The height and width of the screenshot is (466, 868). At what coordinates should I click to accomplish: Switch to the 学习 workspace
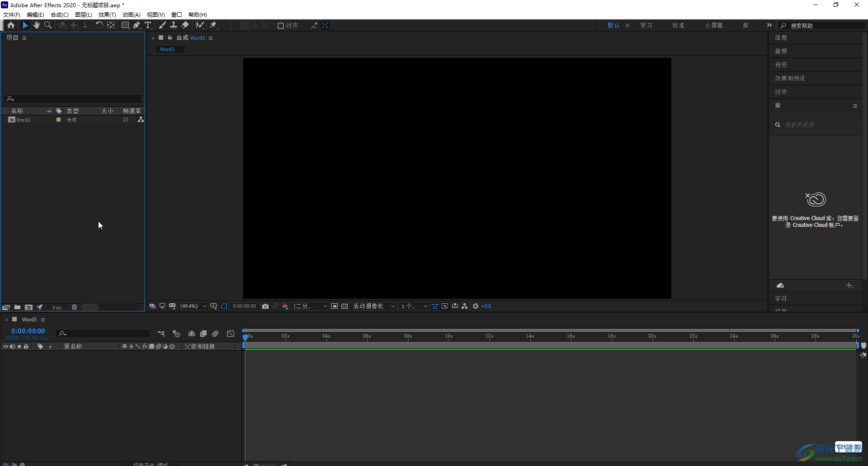point(646,25)
